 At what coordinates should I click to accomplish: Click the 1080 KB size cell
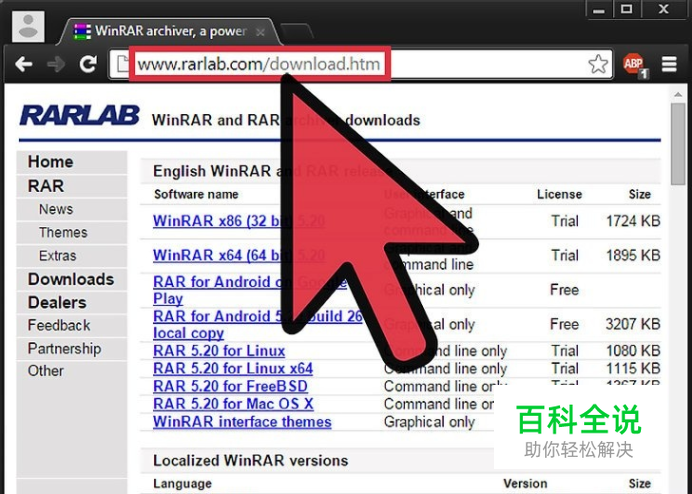(x=633, y=351)
